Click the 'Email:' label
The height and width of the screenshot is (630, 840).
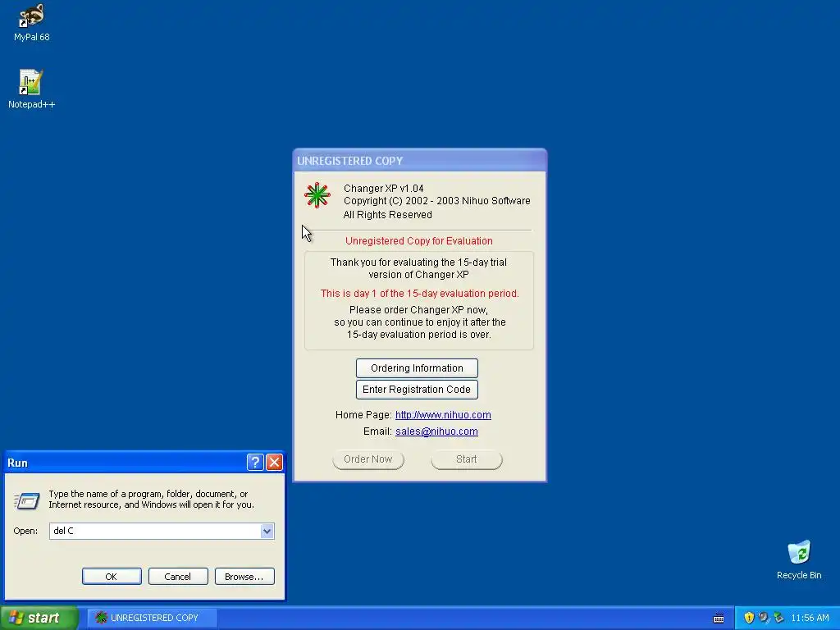(x=377, y=431)
